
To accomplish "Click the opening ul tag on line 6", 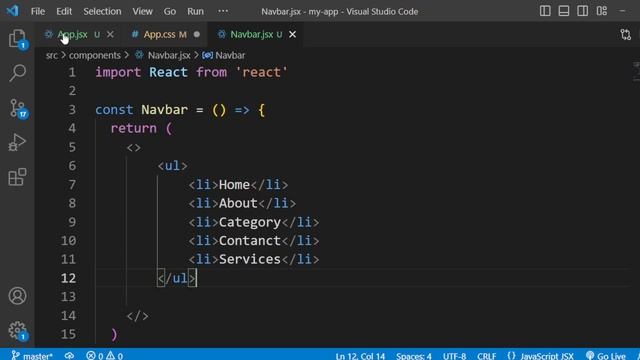I will pos(172,166).
